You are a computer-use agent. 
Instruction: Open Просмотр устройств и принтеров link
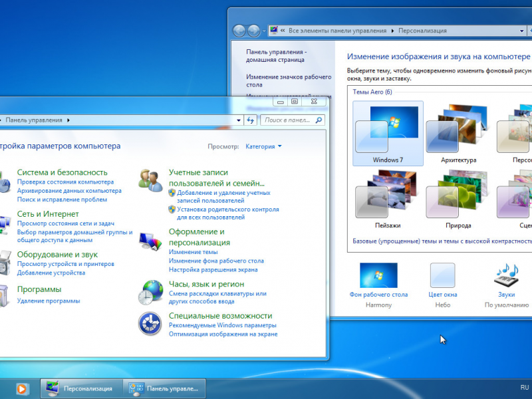[x=65, y=264]
